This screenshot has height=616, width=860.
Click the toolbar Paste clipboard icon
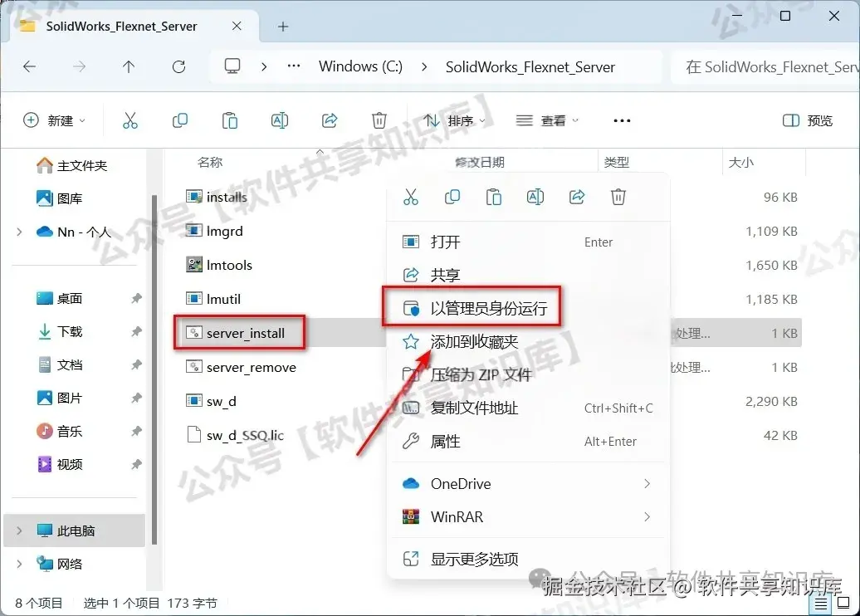click(x=230, y=120)
